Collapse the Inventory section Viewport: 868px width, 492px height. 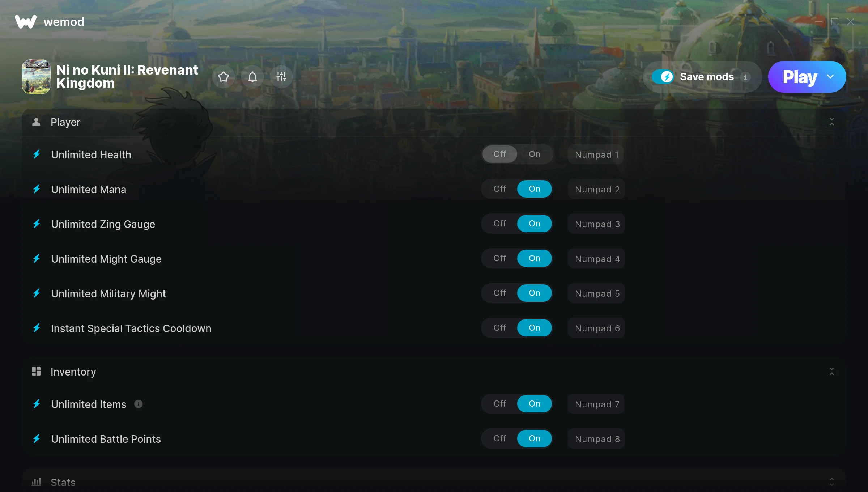tap(832, 371)
